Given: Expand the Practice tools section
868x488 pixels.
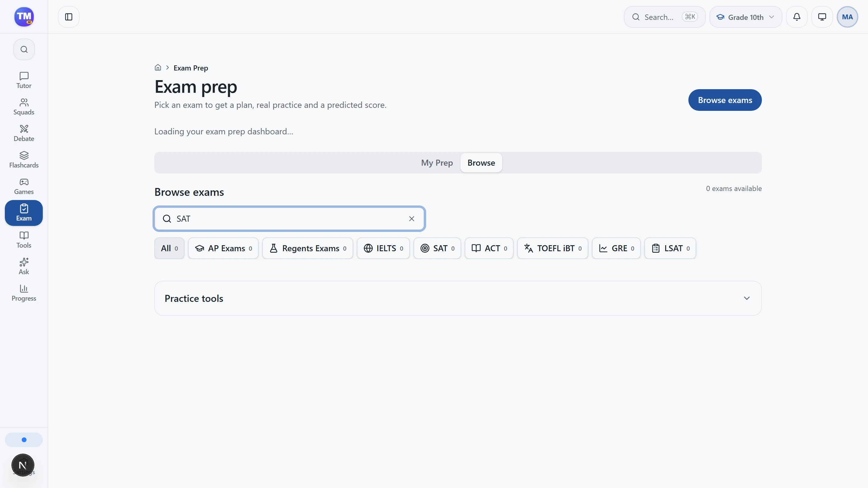Looking at the screenshot, I should 458,299.
